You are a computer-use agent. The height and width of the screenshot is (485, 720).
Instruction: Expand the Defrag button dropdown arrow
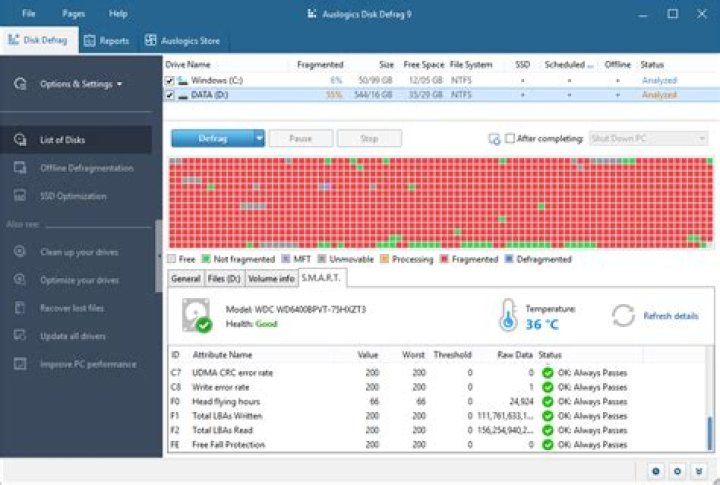pyautogui.click(x=259, y=138)
